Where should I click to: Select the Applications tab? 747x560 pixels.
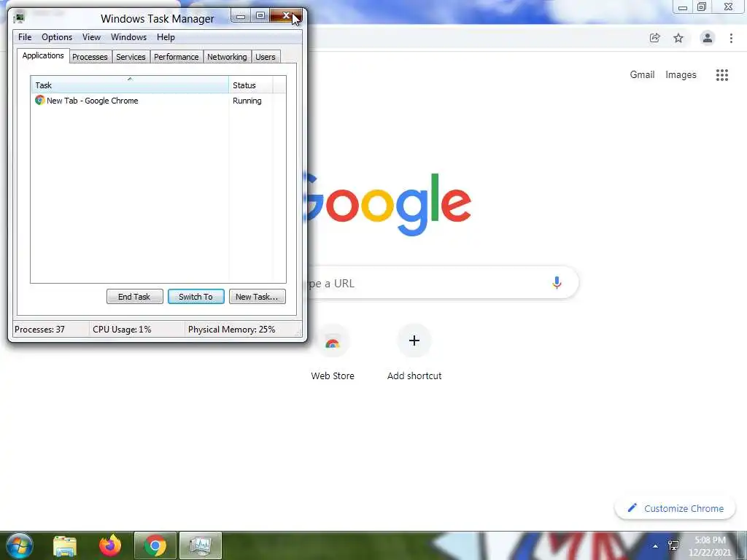43,55
